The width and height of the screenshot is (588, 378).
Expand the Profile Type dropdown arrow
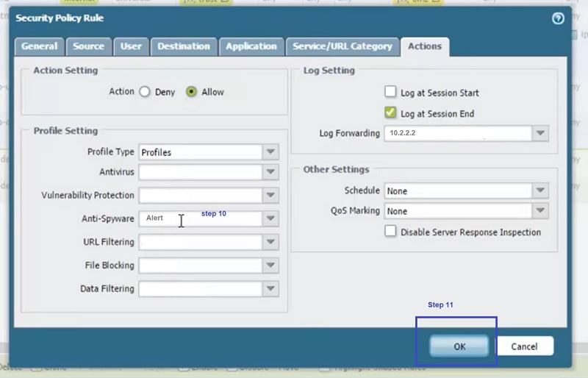click(270, 152)
